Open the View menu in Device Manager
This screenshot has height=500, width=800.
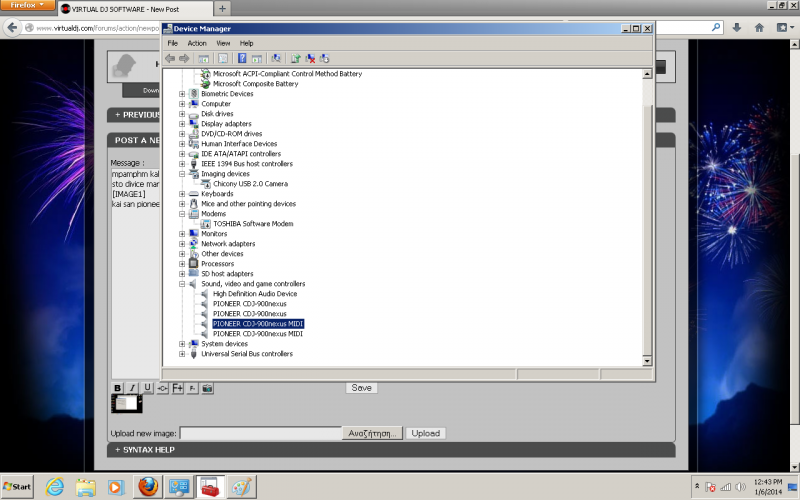(223, 43)
